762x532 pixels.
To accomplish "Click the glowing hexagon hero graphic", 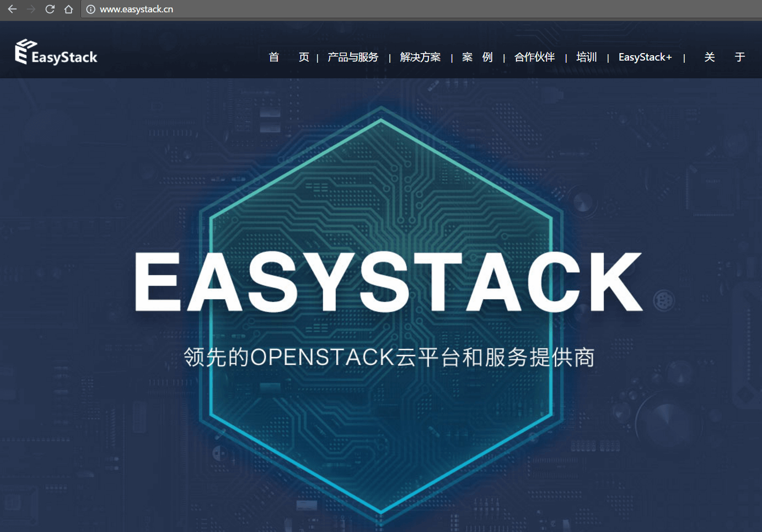I will [381, 161].
